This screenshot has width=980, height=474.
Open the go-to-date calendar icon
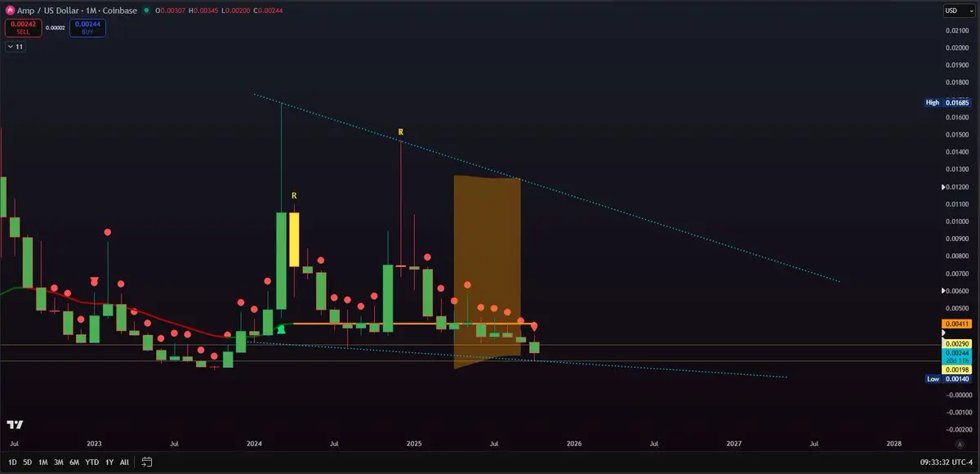(147, 462)
